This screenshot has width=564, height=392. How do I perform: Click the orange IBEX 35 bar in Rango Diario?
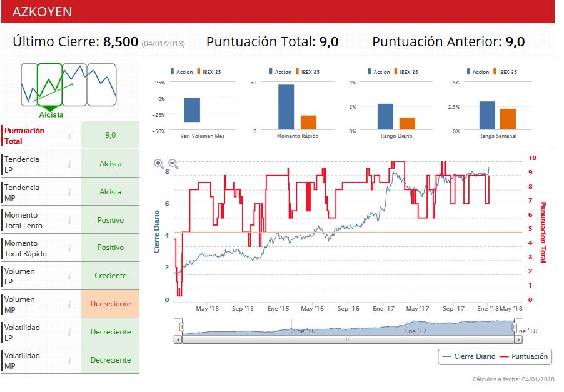[x=407, y=123]
